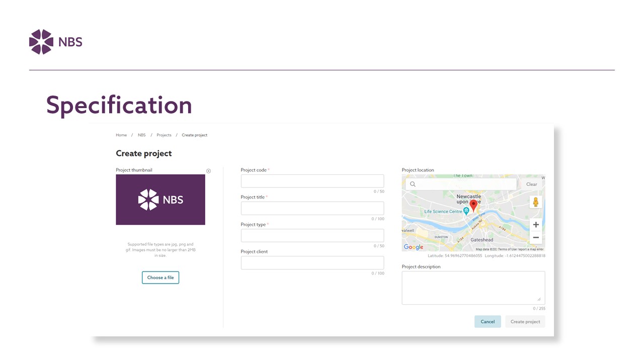
Task: Zoom out on the project location map
Action: (536, 237)
